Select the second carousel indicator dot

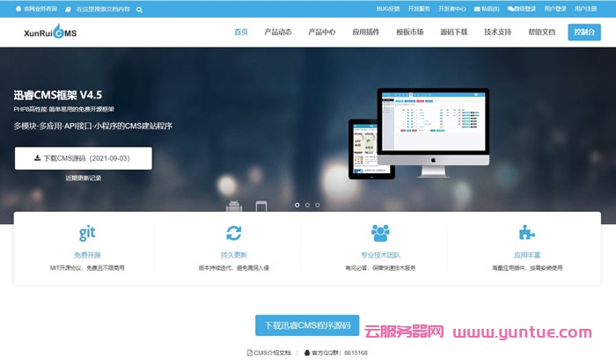[307, 205]
